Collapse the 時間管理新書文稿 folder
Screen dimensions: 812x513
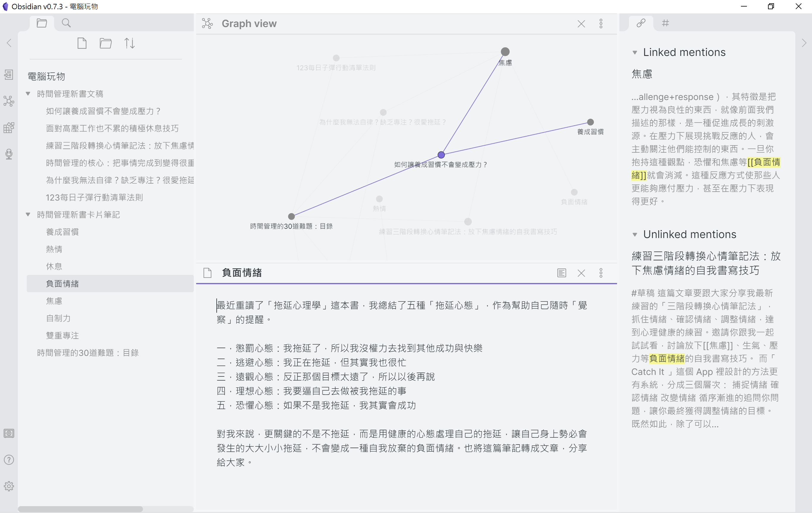(x=28, y=93)
